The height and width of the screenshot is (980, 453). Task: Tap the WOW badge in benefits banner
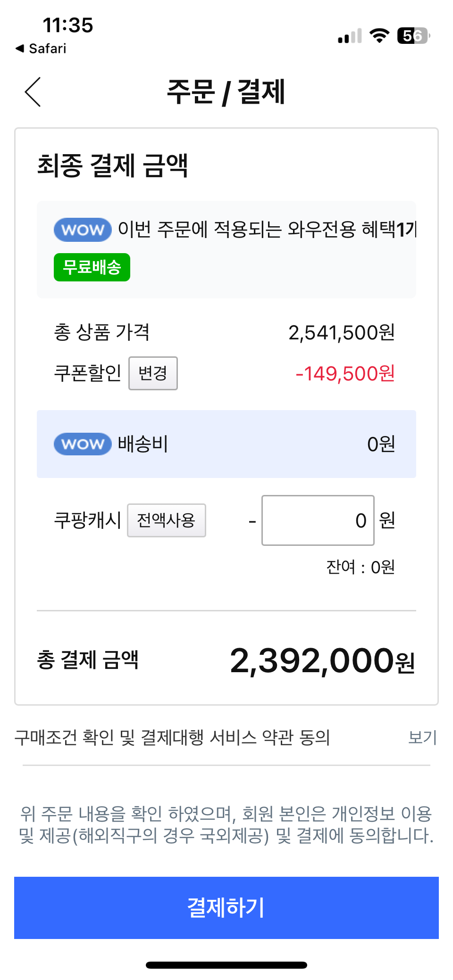(x=83, y=230)
